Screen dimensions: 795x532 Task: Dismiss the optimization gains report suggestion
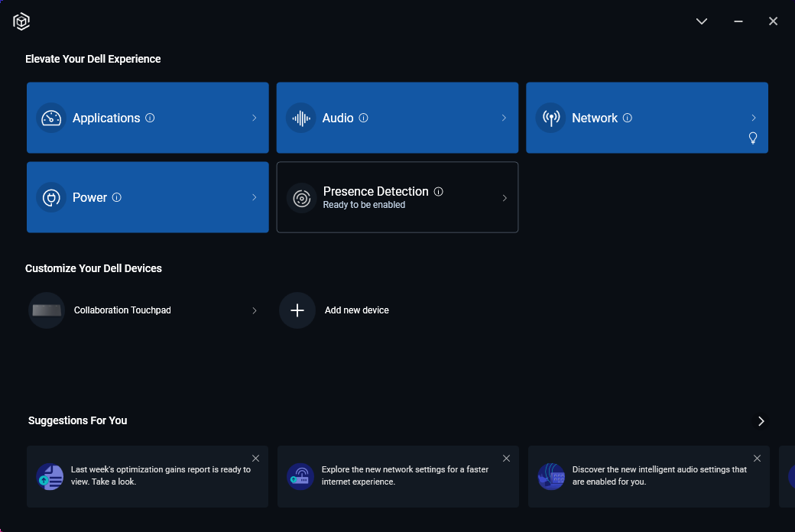tap(255, 459)
